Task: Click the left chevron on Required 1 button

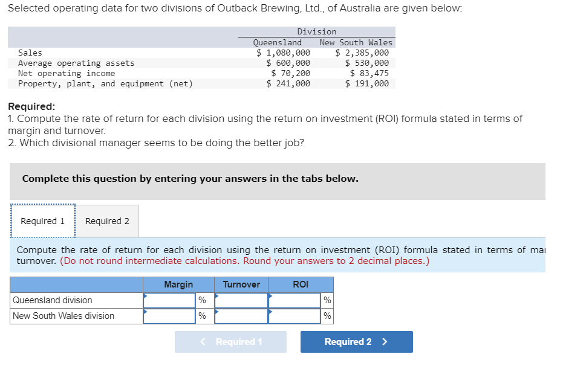Action: 202,342
